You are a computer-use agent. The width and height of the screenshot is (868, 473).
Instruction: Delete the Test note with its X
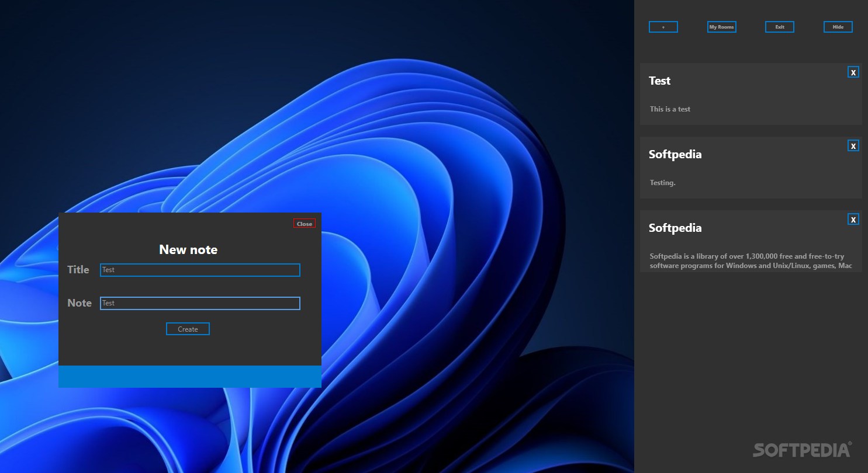(x=853, y=72)
